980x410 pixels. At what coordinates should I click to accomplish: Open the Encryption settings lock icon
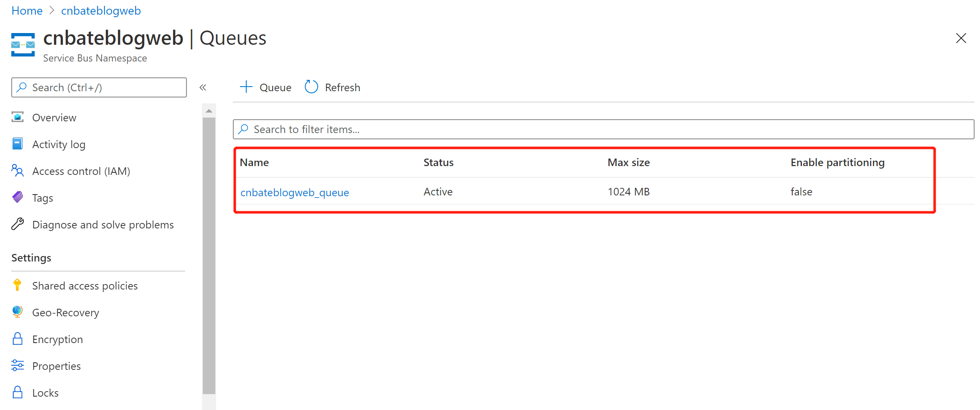pos(18,339)
